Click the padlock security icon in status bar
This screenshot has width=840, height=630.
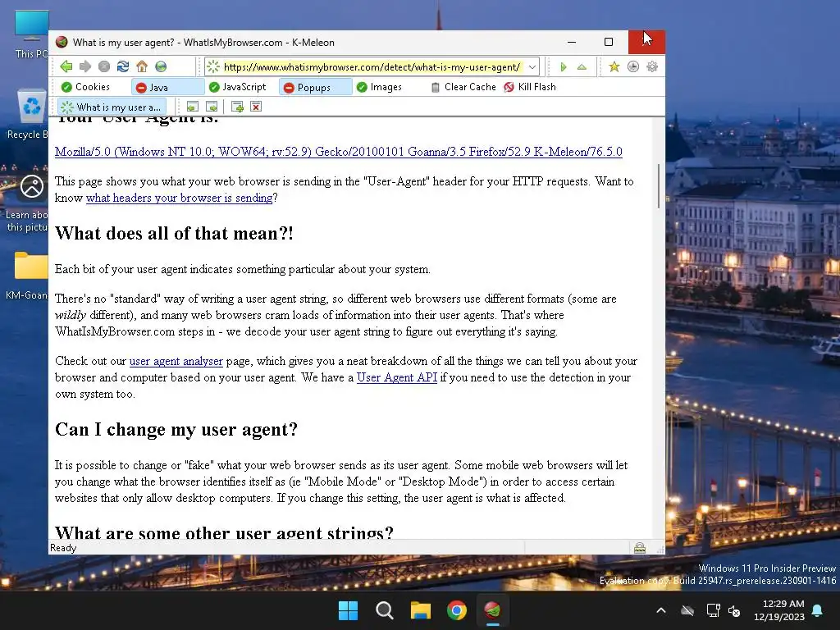tap(639, 547)
